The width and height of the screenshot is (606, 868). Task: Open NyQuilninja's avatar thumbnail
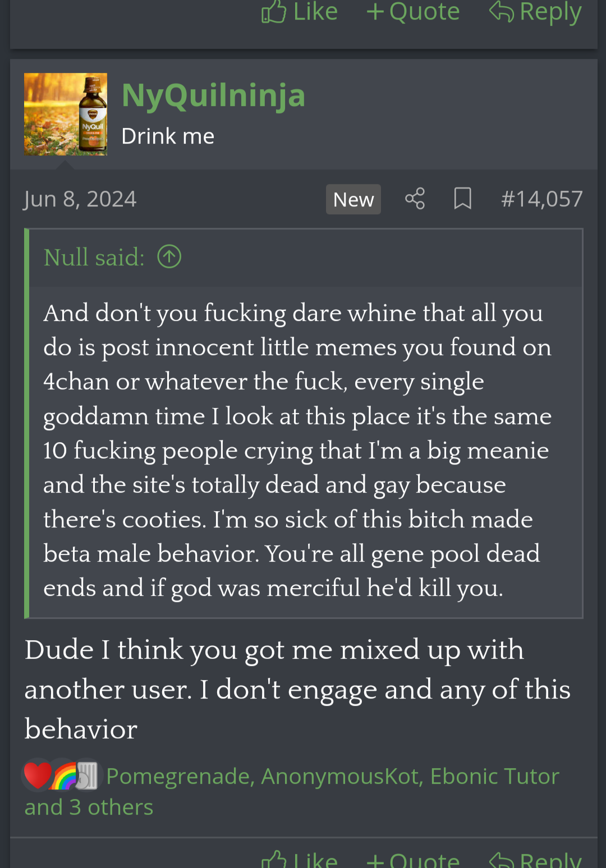(66, 114)
